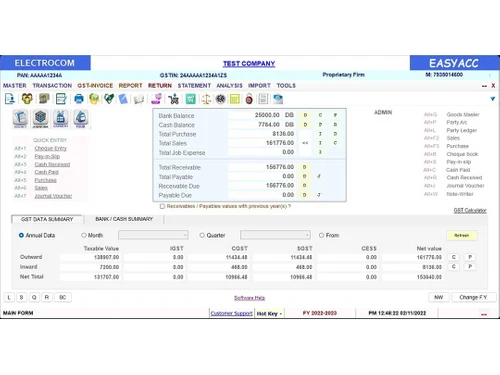Click the TEST COMPANY title link
Image resolution: width=500 pixels, height=375 pixels.
[249, 64]
